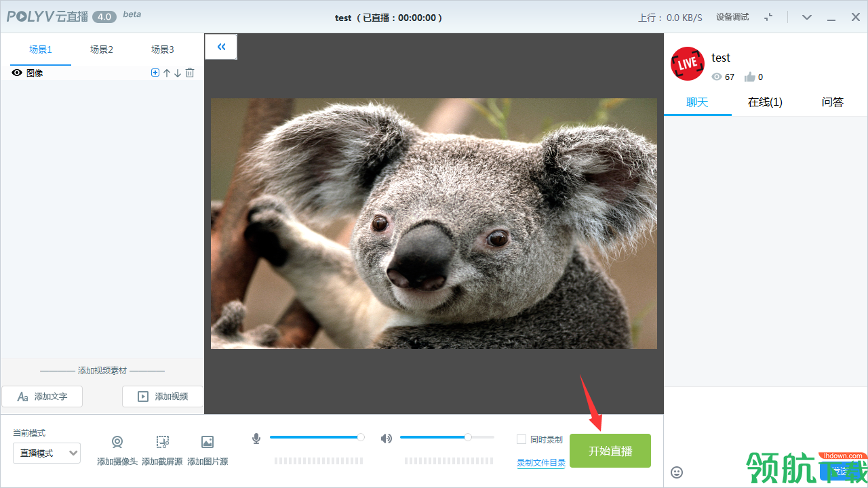Collapse the left panel with the double chevron
Screen dimensions: 868x488
pos(221,47)
